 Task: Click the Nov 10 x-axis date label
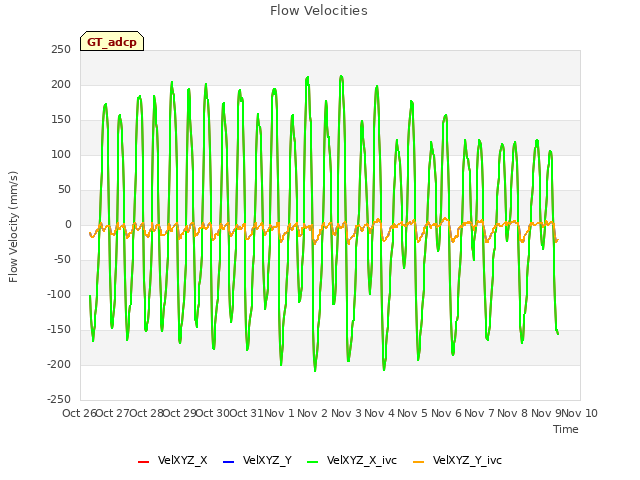(x=580, y=413)
